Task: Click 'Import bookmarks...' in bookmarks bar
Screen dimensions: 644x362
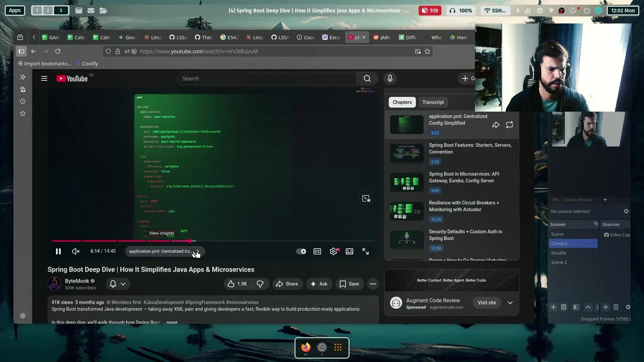Action: pos(44,63)
